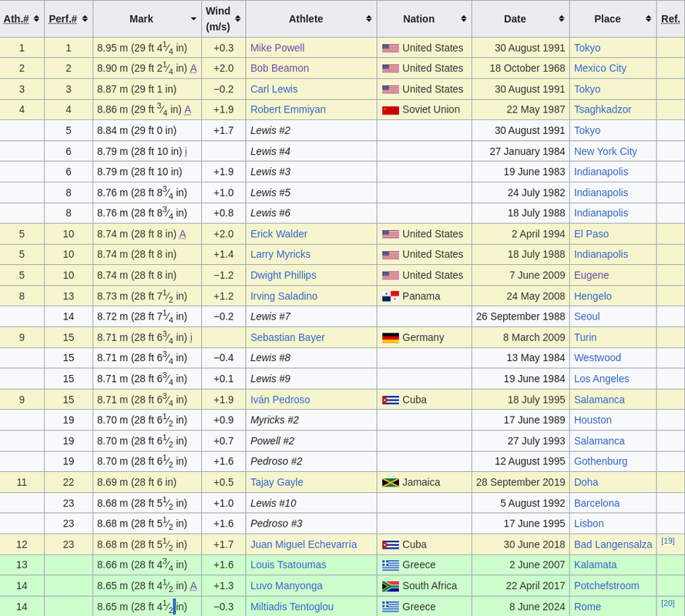Visit the Luvo Manyonga article
The image size is (685, 616).
286,586
